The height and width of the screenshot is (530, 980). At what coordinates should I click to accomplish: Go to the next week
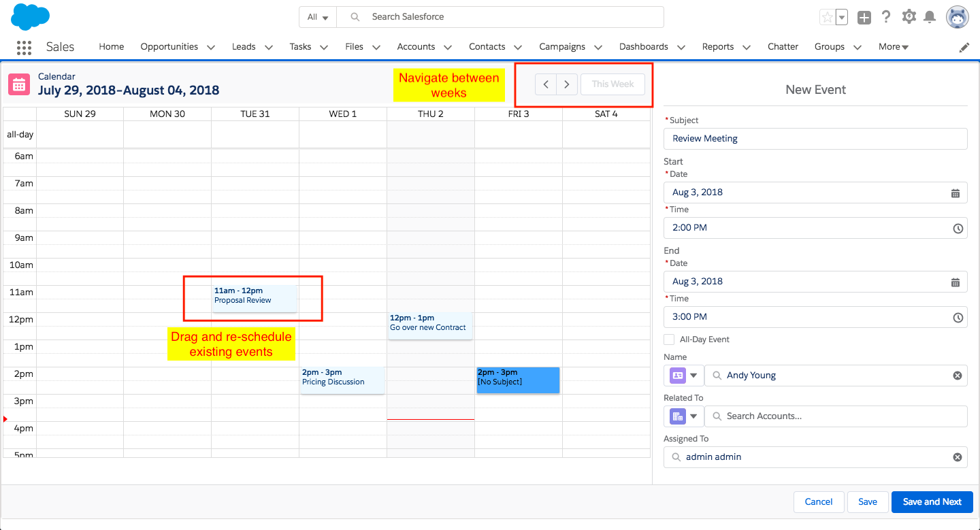click(566, 84)
